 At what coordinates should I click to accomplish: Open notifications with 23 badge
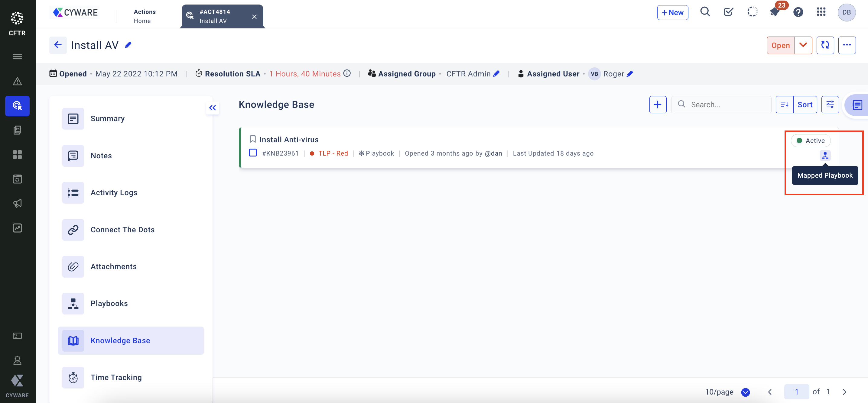pos(774,12)
